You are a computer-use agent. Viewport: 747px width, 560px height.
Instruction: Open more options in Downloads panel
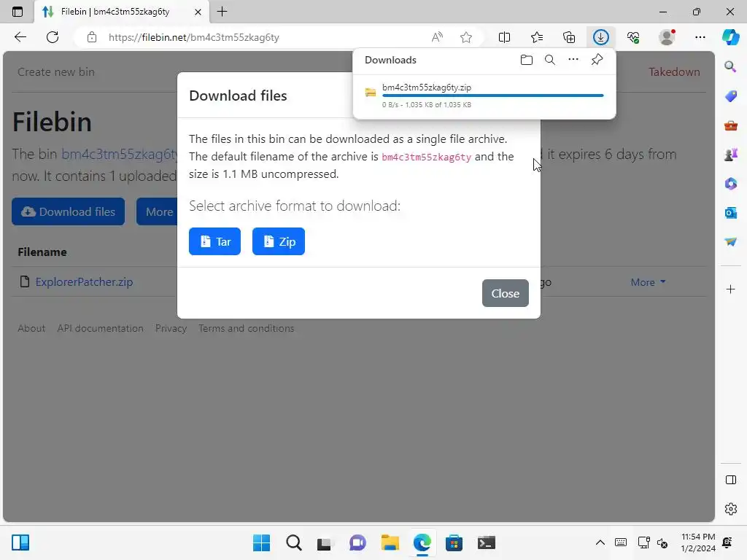(x=573, y=60)
